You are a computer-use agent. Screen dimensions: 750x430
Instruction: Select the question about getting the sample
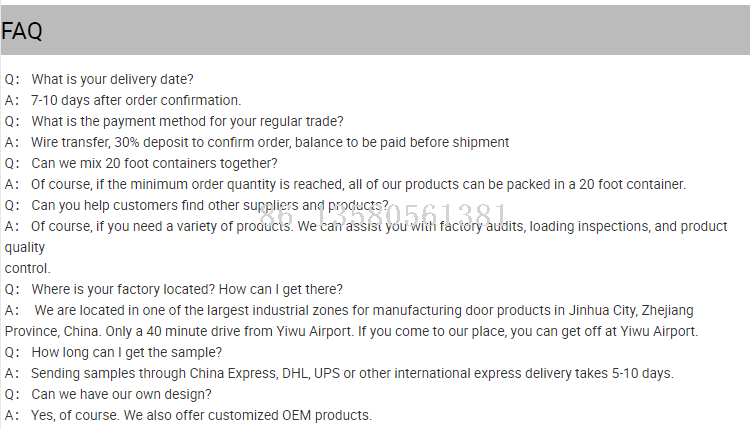[x=126, y=352]
